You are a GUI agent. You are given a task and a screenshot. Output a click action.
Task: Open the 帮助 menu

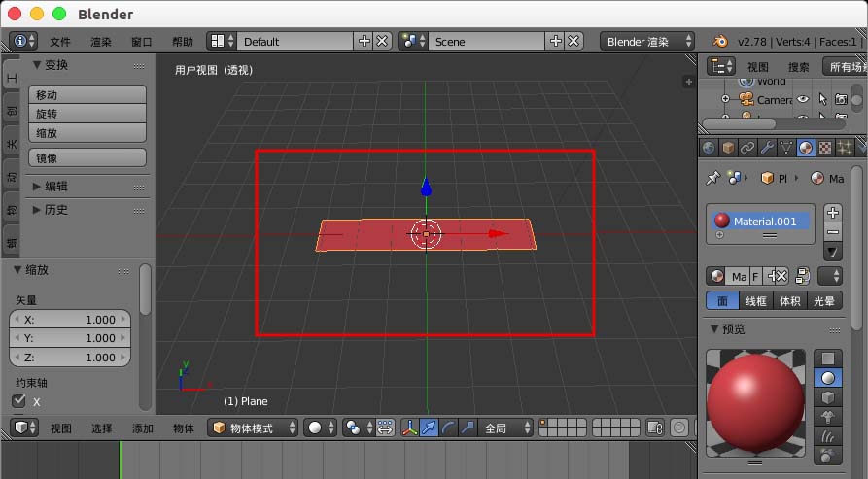pyautogui.click(x=182, y=42)
